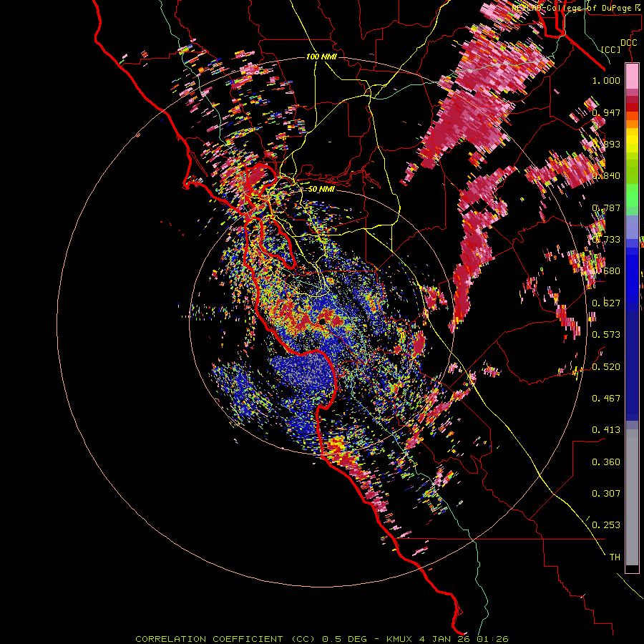Click the 0.787 scale value
The height and width of the screenshot is (644, 644).
point(606,208)
